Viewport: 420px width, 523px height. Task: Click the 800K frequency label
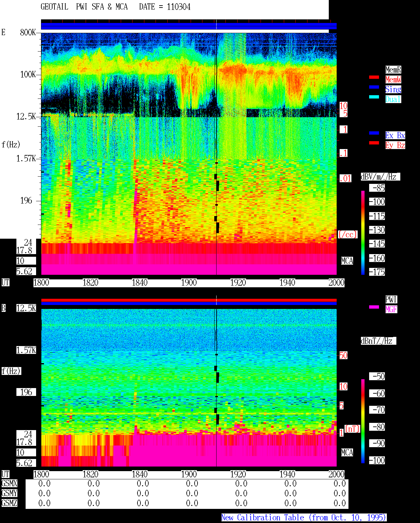[x=28, y=32]
